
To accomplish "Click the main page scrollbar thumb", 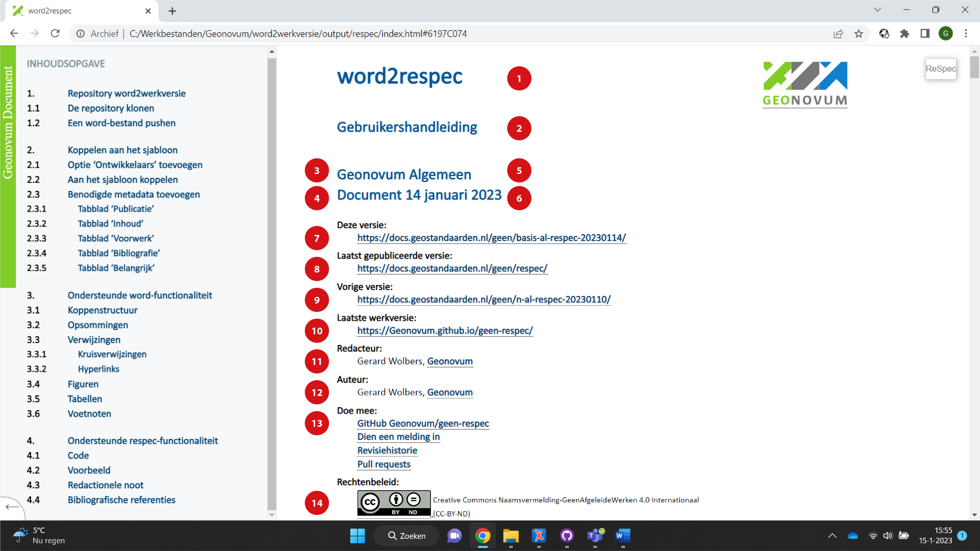I will (x=974, y=67).
